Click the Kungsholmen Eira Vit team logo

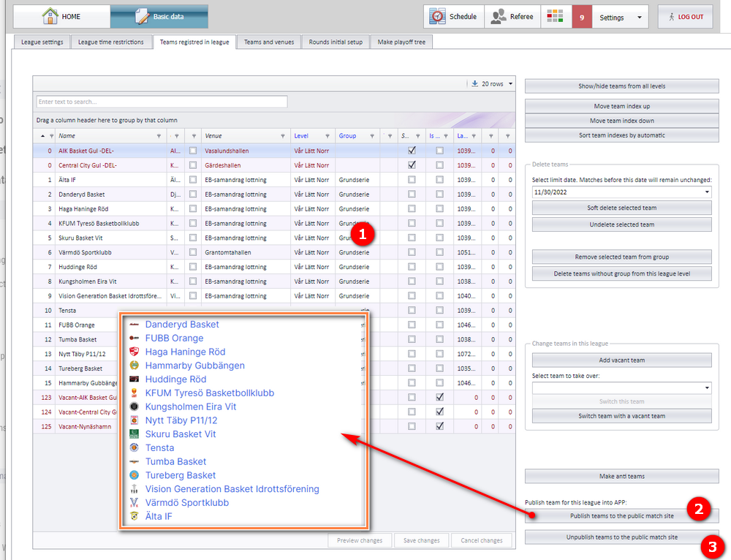135,406
